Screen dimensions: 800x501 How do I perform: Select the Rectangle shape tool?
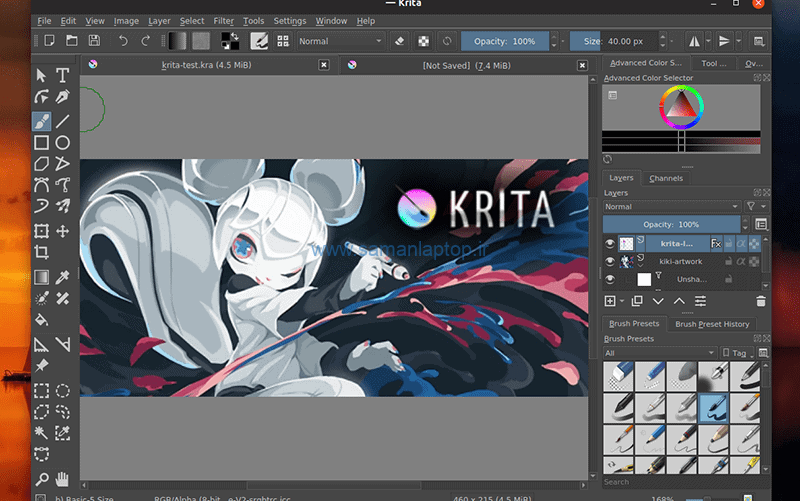click(x=41, y=142)
